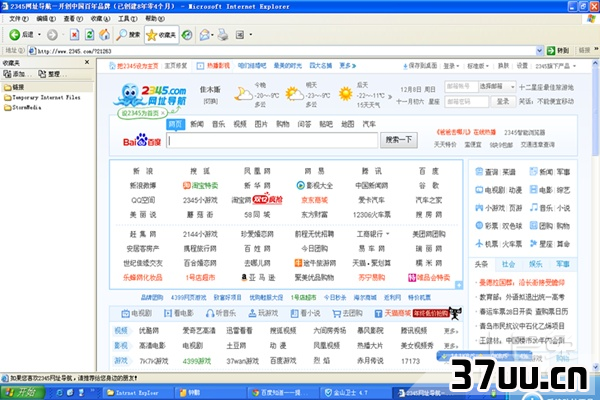Click the Edit page toolbar icon

coord(240,35)
